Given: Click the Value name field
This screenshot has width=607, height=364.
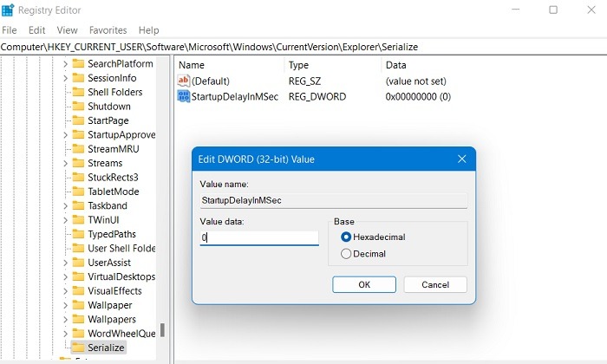Looking at the screenshot, I should pyautogui.click(x=333, y=200).
